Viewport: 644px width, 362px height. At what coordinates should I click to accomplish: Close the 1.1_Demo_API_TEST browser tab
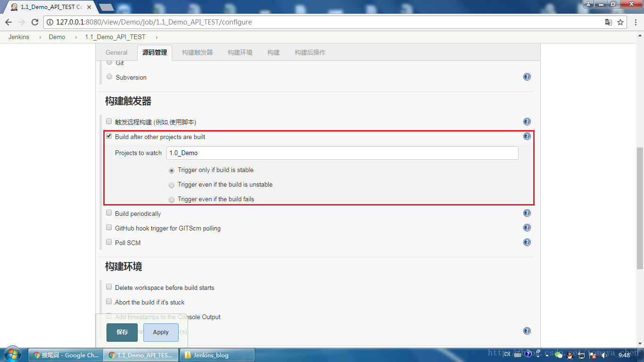point(89,7)
